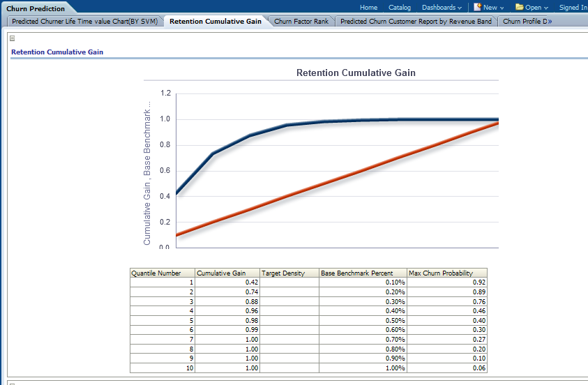Show more dashboard tabs with chevron
Image resolution: width=588 pixels, height=385 pixels.
coord(550,22)
